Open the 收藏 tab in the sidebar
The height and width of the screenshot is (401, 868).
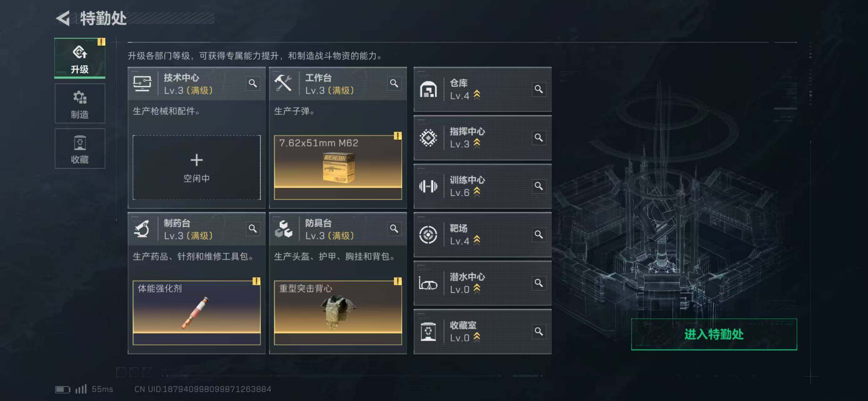[80, 148]
